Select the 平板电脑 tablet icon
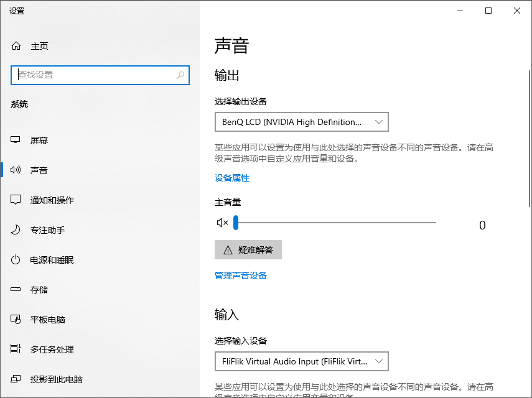532x398 pixels. point(16,319)
